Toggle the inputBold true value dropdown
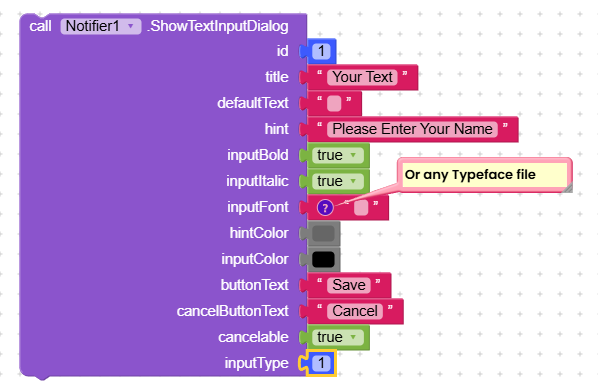This screenshot has height=389, width=598. point(338,155)
